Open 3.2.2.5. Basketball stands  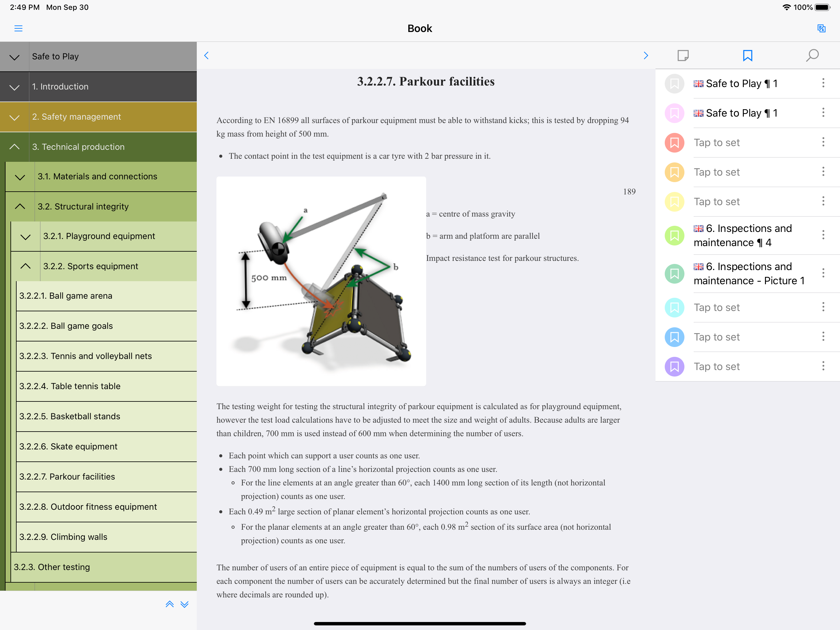(x=107, y=417)
